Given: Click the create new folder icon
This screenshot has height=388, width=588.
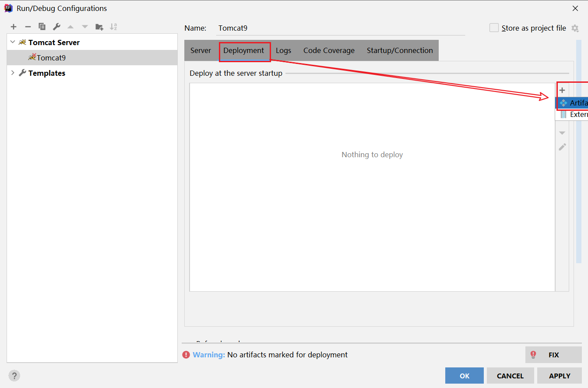Looking at the screenshot, I should 99,27.
